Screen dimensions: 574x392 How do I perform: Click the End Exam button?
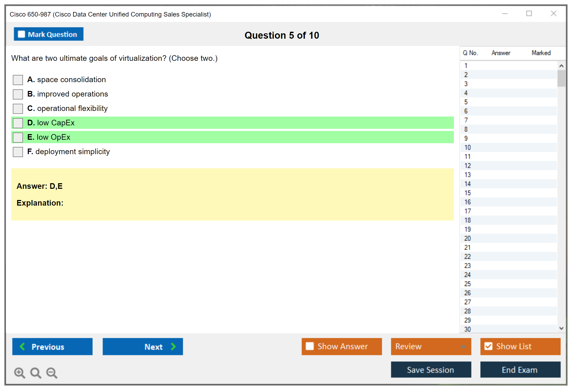[520, 370]
